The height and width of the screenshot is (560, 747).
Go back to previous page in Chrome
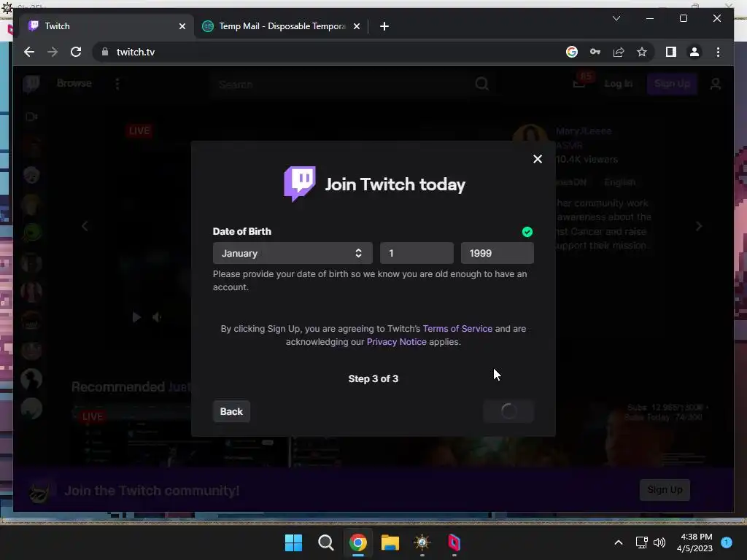point(29,52)
